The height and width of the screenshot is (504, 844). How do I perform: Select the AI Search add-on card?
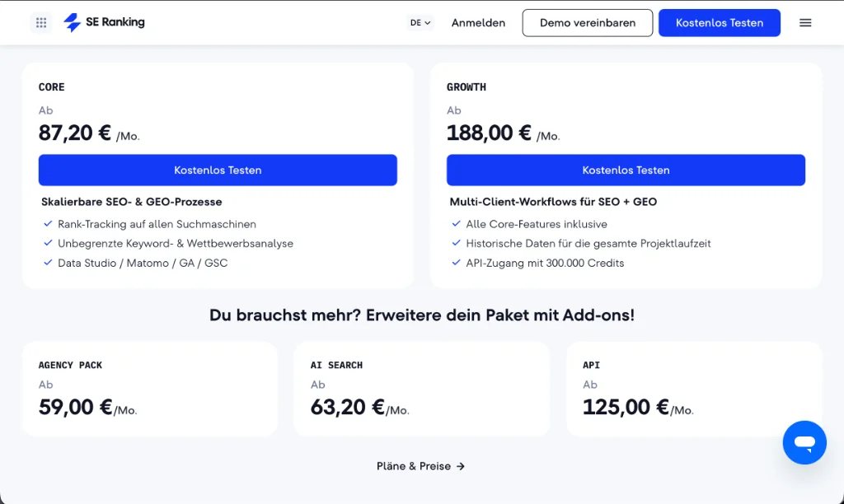point(421,389)
